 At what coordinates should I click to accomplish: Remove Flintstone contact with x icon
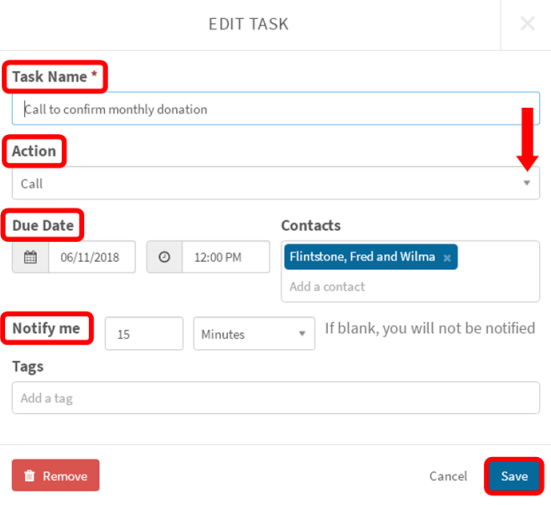click(x=447, y=258)
